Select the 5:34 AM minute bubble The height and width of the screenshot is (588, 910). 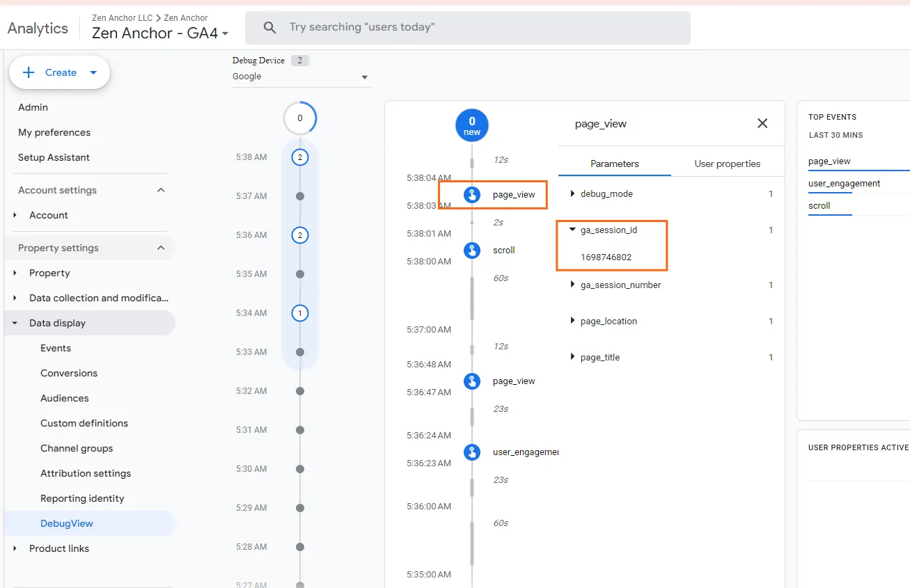pyautogui.click(x=300, y=313)
